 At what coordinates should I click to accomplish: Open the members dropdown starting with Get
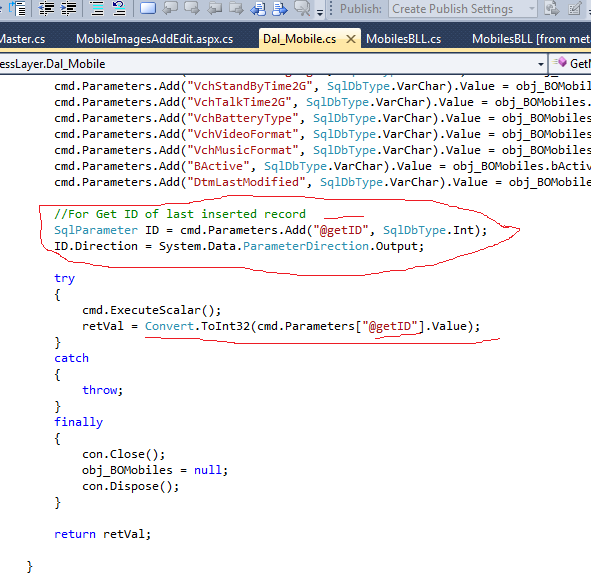coord(571,64)
